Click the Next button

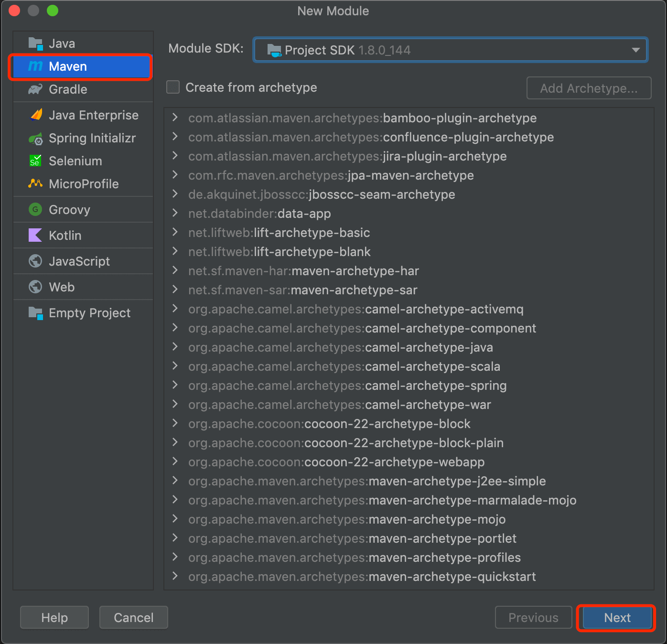click(x=617, y=618)
